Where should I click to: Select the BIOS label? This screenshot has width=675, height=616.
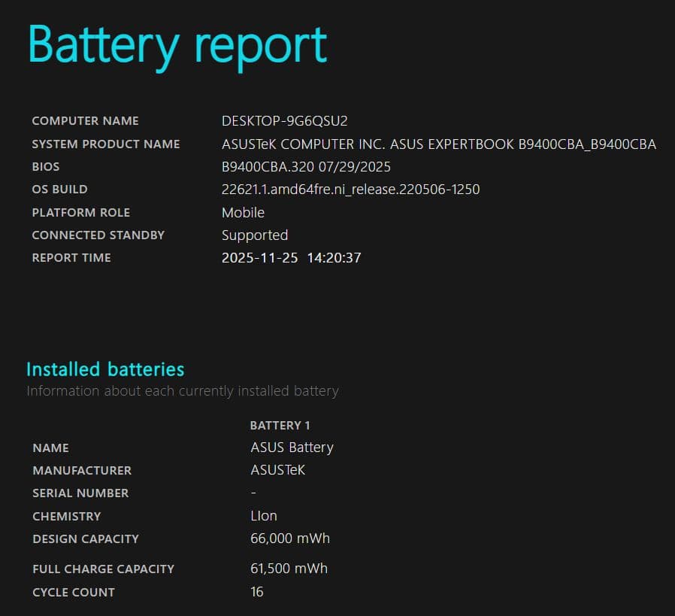pyautogui.click(x=46, y=166)
